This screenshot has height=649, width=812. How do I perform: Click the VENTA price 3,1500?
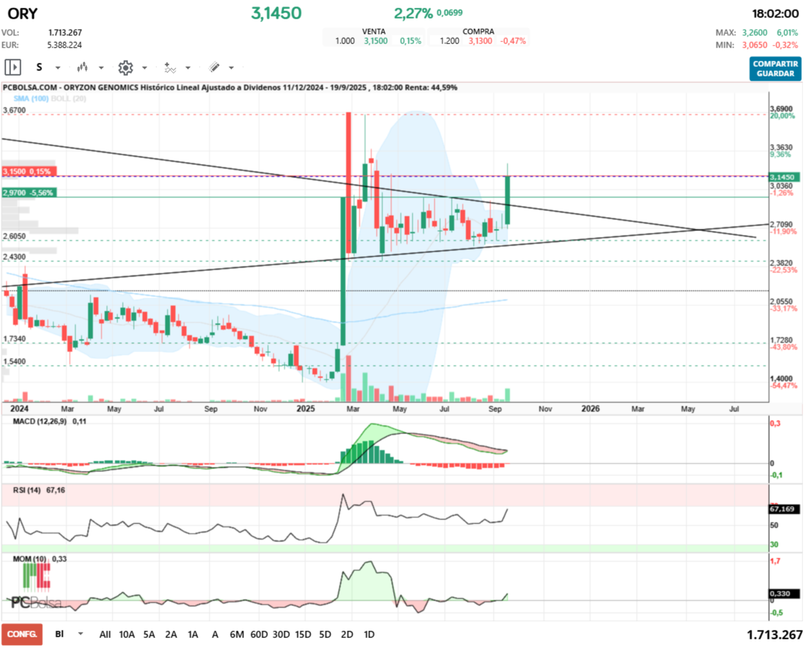[376, 41]
